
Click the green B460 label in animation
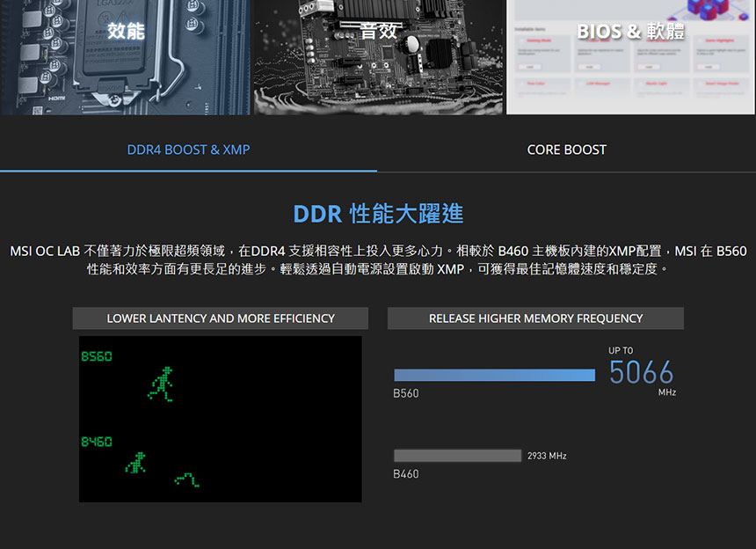coord(97,442)
